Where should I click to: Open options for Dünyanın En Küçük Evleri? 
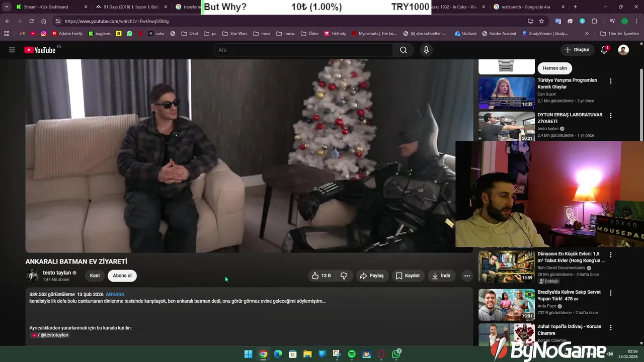(611, 255)
